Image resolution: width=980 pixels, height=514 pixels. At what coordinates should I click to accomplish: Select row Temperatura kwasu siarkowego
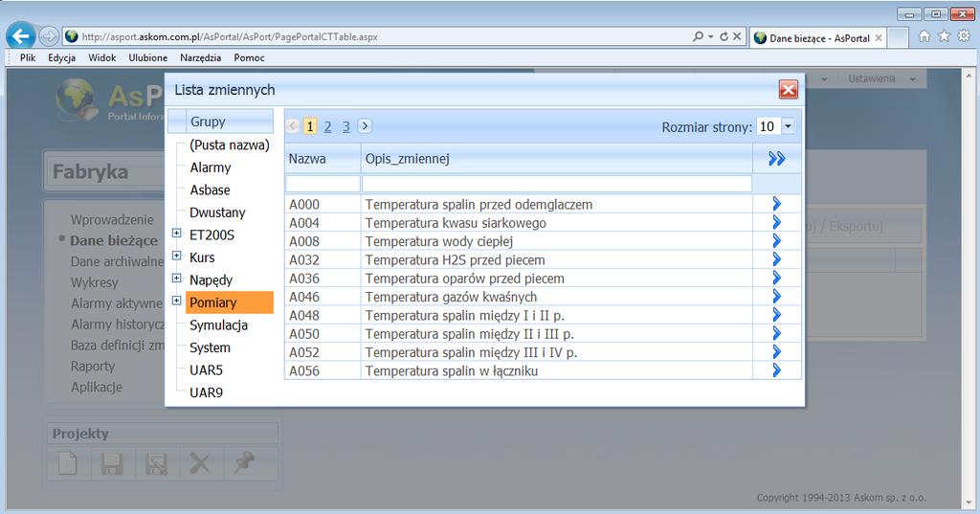click(x=456, y=223)
